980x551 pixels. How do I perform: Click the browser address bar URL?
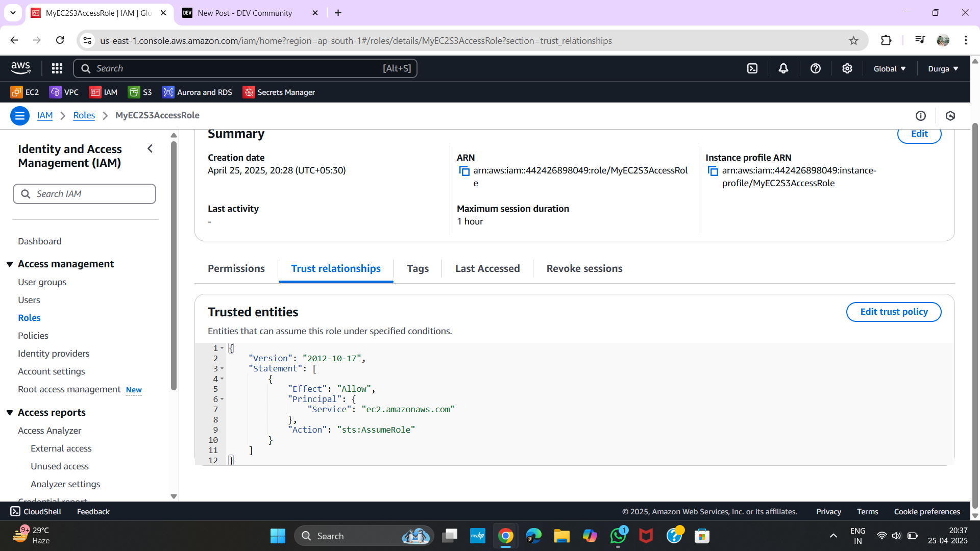click(356, 40)
